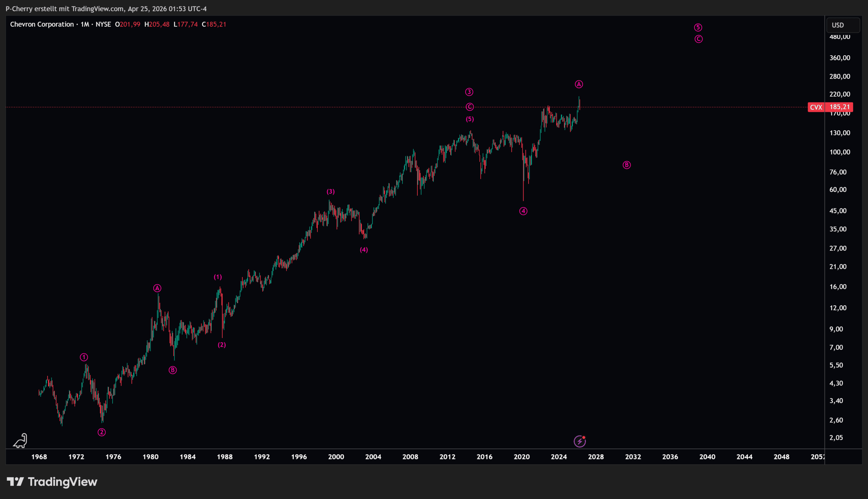Click the CVX 185,21 price tag
The height and width of the screenshot is (499, 868).
coord(830,107)
